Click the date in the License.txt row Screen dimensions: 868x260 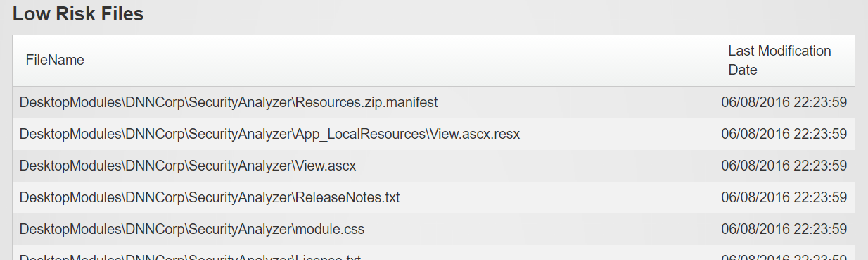[784, 256]
